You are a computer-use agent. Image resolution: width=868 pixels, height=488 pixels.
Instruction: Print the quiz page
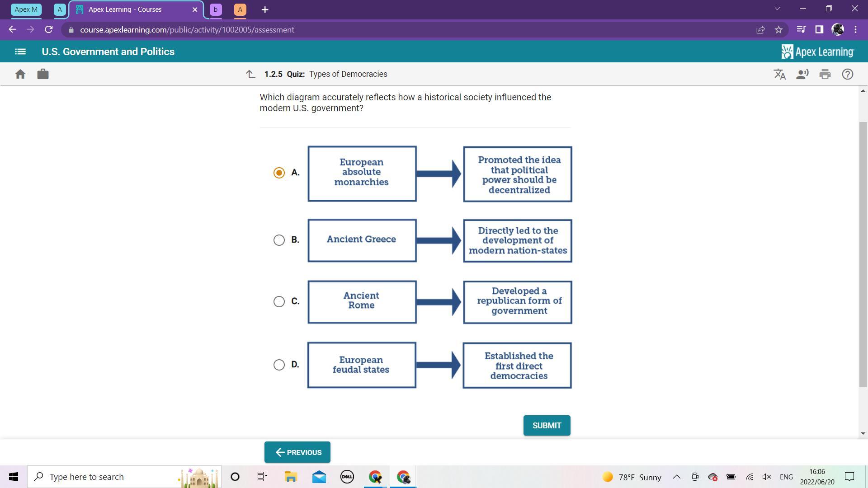point(825,74)
